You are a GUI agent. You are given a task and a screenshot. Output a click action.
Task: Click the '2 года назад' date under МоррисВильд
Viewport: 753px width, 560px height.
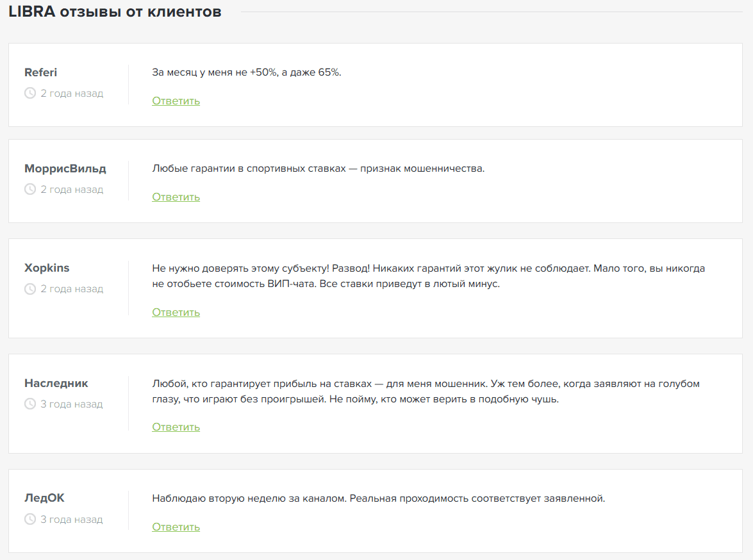[x=72, y=189]
